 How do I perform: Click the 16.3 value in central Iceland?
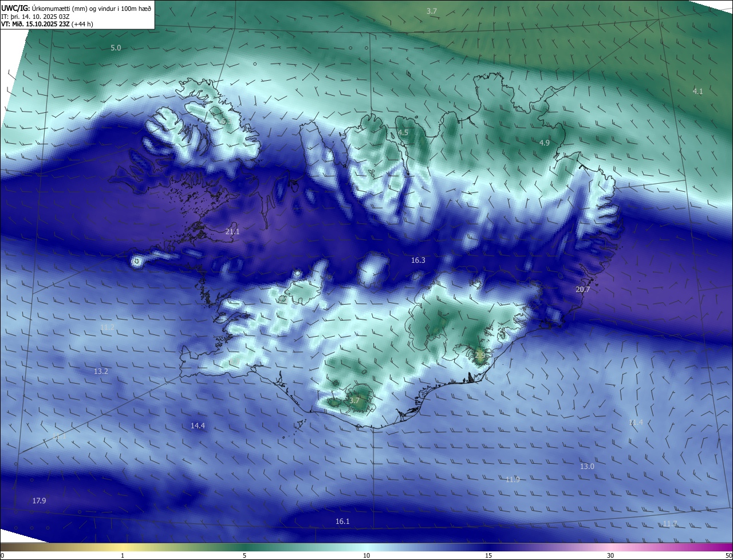tap(418, 260)
